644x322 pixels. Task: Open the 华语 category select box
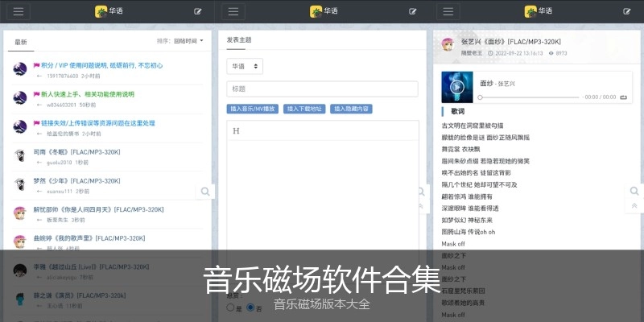click(x=245, y=66)
